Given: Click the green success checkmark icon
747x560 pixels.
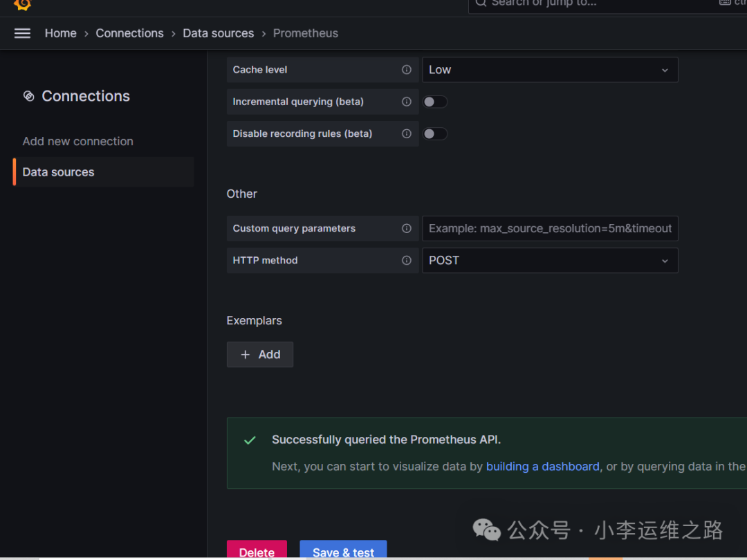Looking at the screenshot, I should tap(250, 440).
